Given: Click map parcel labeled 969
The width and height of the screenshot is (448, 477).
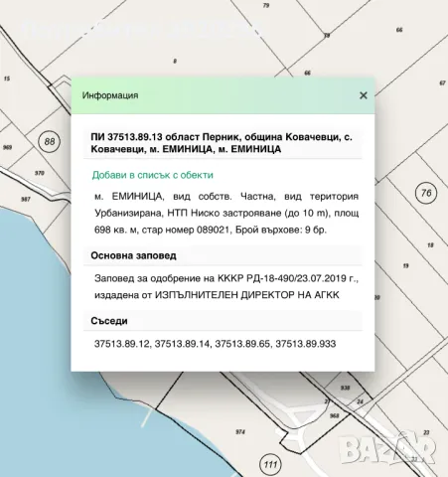Looking at the screenshot, I should pyautogui.click(x=7, y=147).
